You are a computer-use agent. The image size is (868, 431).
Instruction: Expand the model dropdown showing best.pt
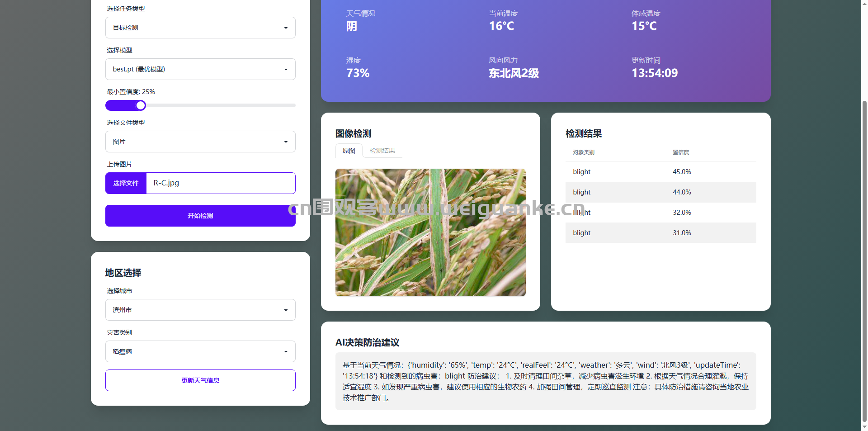tap(200, 69)
